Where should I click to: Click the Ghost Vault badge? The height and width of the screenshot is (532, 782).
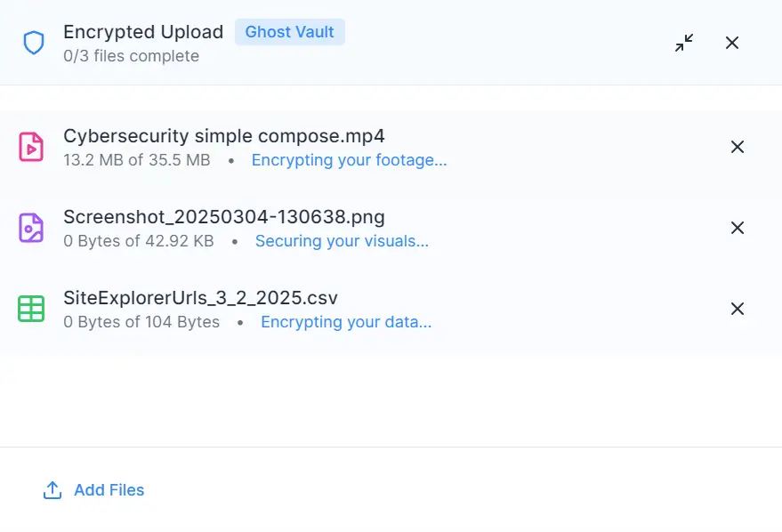[x=290, y=32]
